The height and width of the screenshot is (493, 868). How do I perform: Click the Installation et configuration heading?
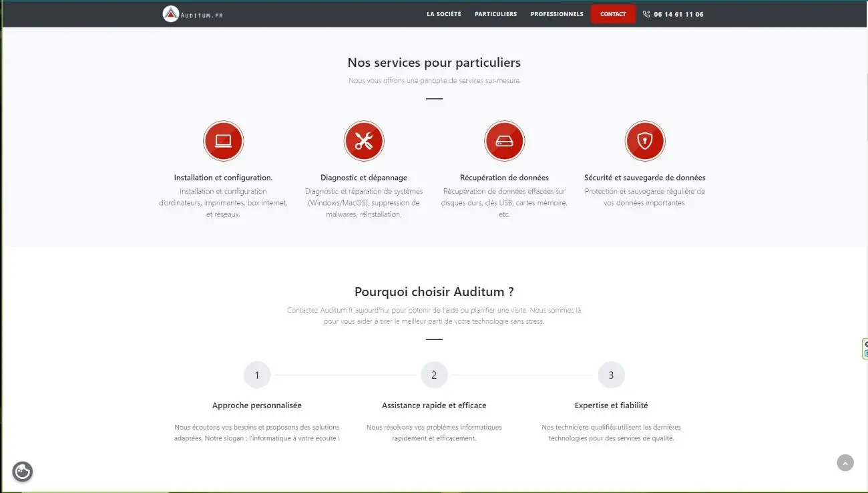click(223, 178)
